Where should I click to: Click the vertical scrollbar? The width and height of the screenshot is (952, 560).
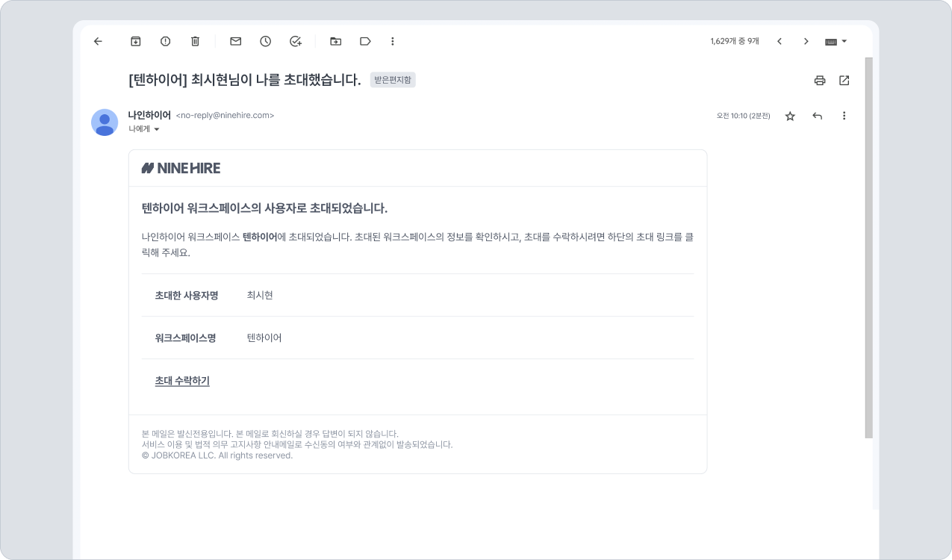point(868,246)
